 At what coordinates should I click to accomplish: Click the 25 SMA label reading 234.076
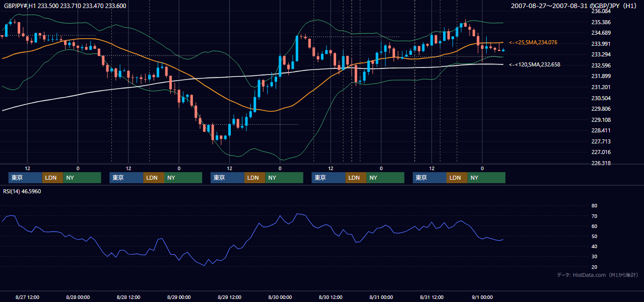tap(533, 43)
